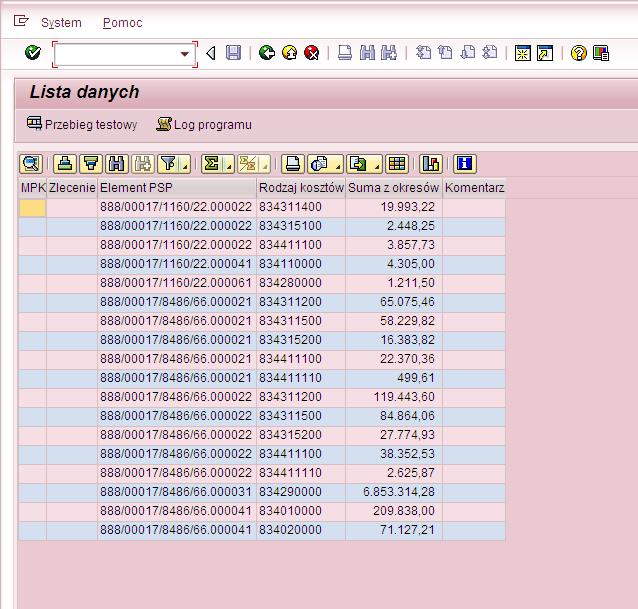Viewport: 638px width, 609px height.
Task: Select the highlighted yellow MPK cell
Action: click(33, 207)
